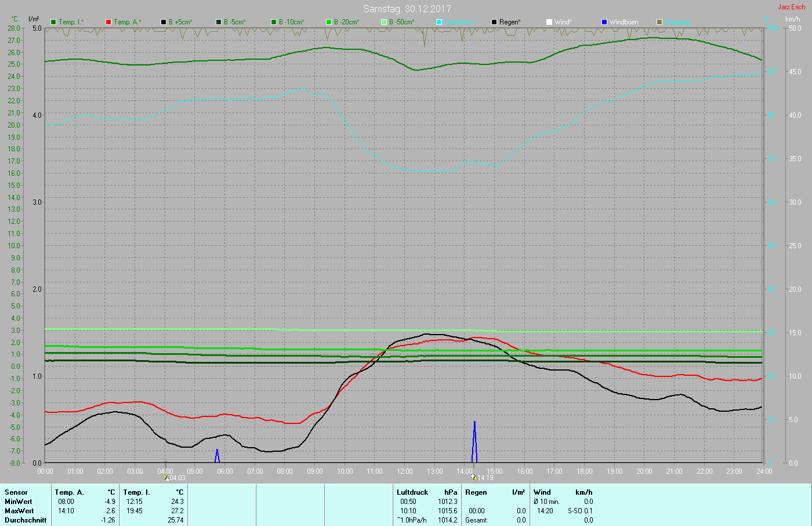
Task: Click the cyan humidity legend square
Action: click(x=439, y=22)
